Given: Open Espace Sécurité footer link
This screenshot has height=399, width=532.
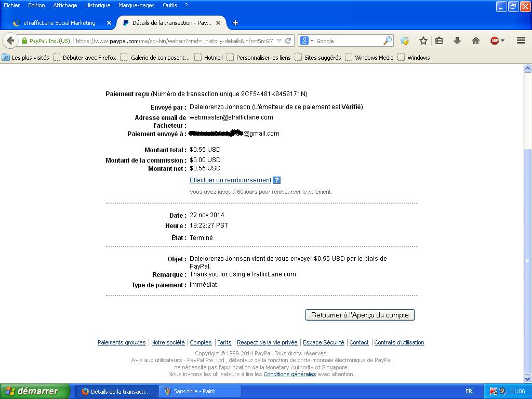Looking at the screenshot, I should point(324,342).
